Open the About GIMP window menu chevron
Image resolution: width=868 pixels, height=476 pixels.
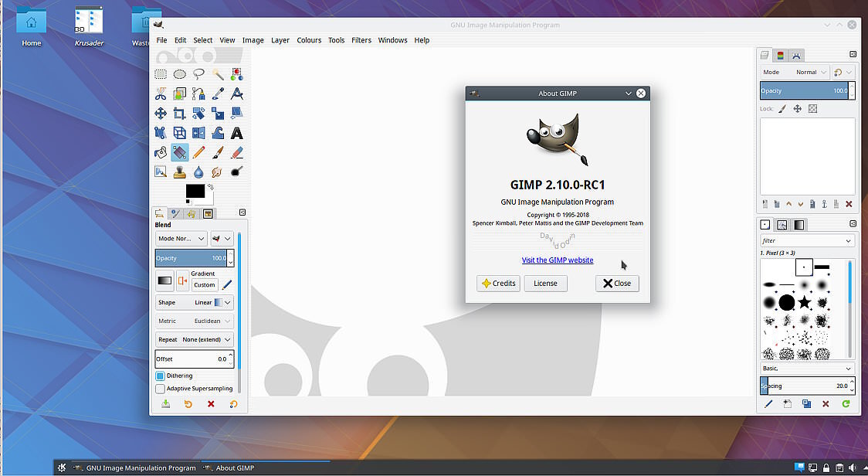629,93
